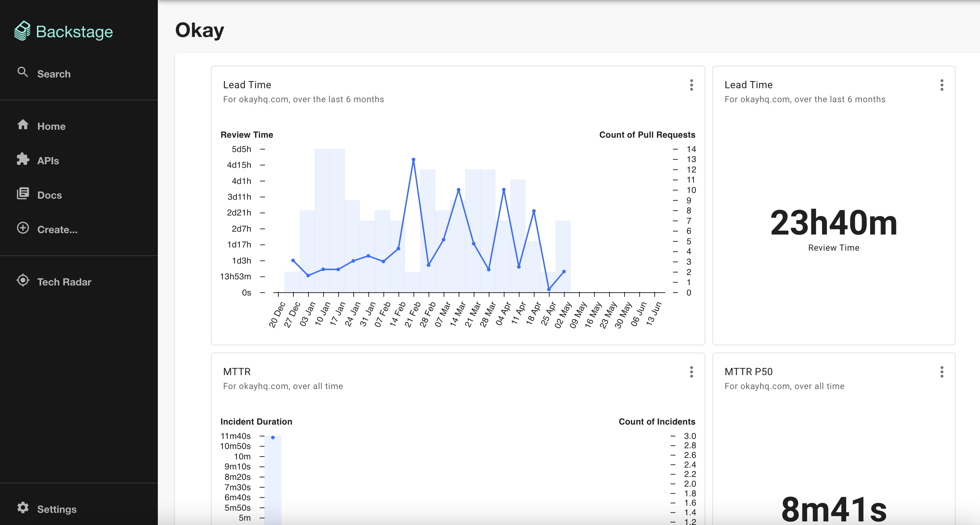Go to the Home menu item
Image resolution: width=980 pixels, height=525 pixels.
pos(51,126)
